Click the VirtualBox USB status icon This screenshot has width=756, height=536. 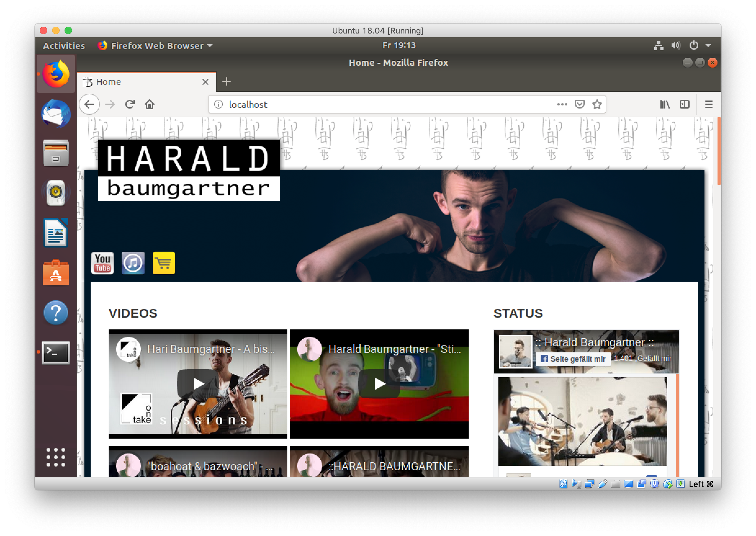(602, 484)
